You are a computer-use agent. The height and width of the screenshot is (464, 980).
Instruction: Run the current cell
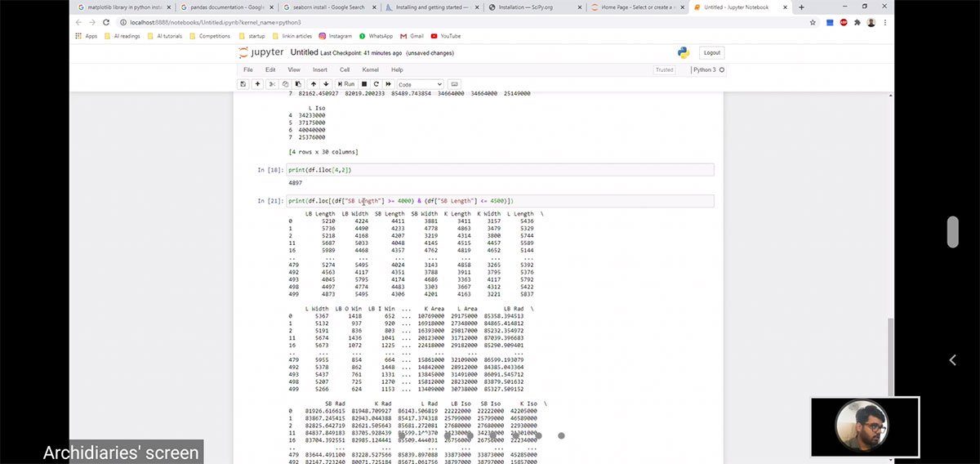(x=345, y=84)
